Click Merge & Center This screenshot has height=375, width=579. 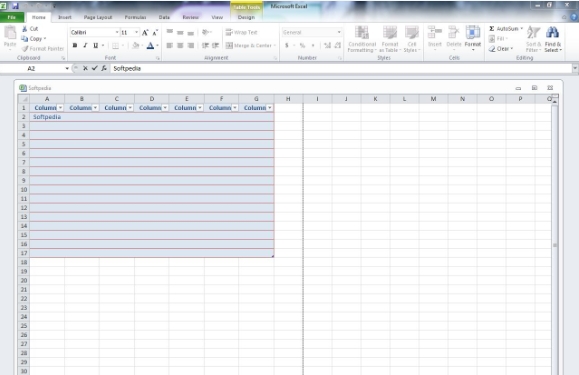point(250,45)
